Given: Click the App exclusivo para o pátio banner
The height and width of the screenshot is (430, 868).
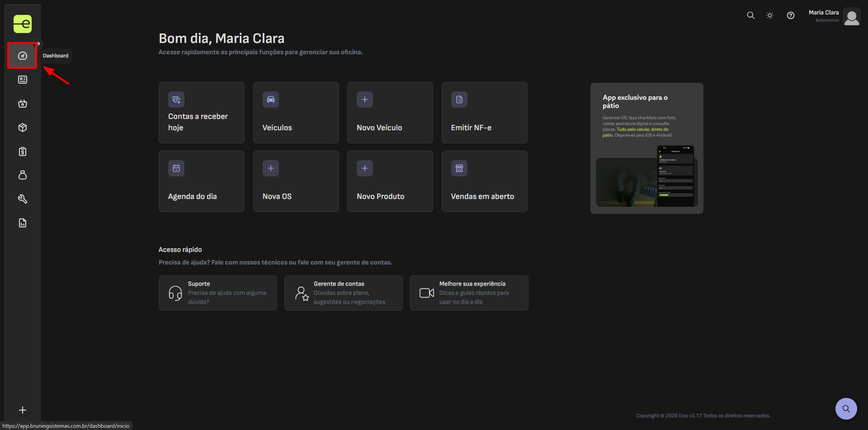Looking at the screenshot, I should point(647,148).
